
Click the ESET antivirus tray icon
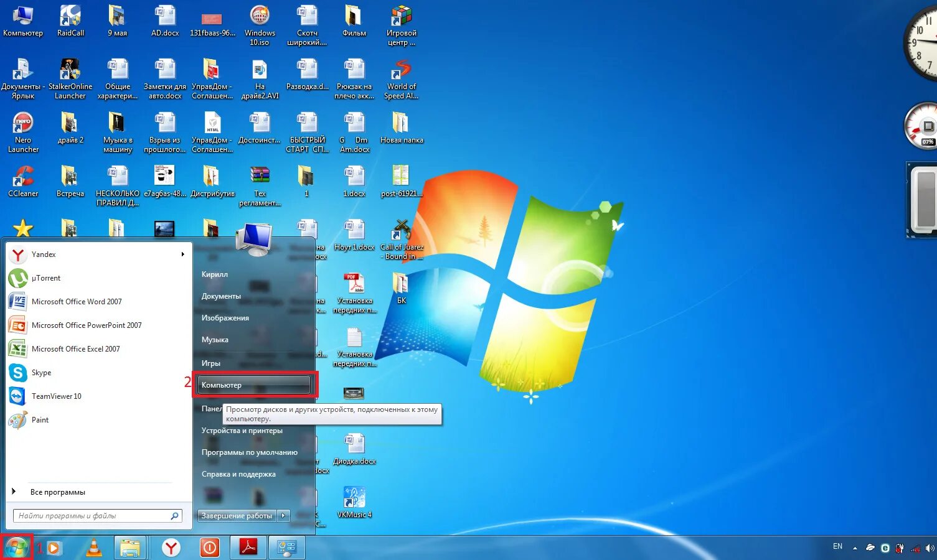click(x=885, y=548)
